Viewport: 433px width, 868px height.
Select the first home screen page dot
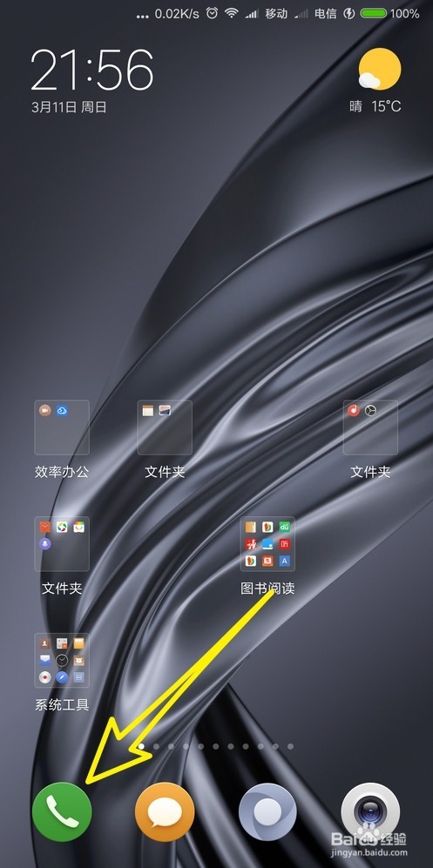point(141,746)
